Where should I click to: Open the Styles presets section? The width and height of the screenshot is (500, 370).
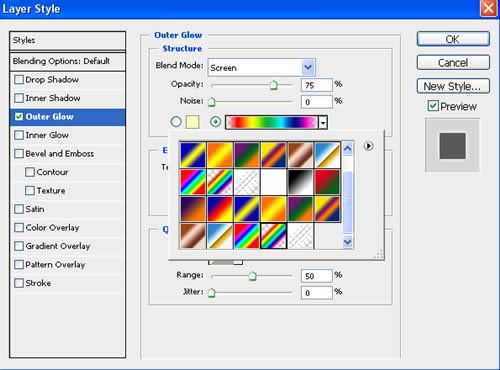[68, 41]
